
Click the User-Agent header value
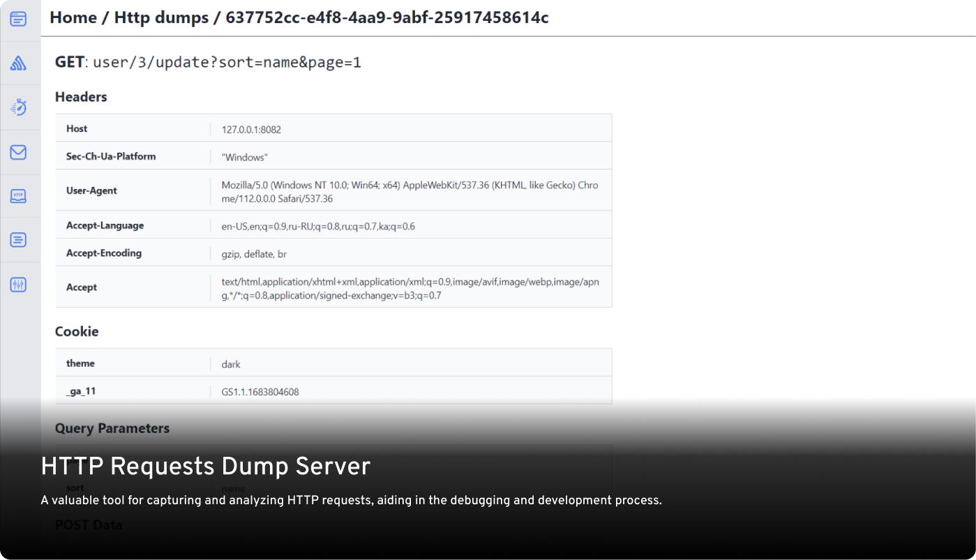click(x=410, y=190)
